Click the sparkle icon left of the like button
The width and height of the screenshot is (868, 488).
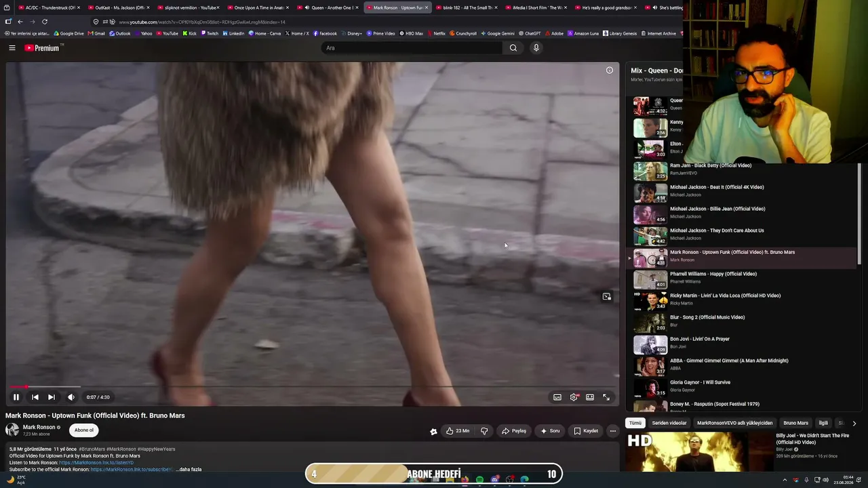pyautogui.click(x=433, y=431)
